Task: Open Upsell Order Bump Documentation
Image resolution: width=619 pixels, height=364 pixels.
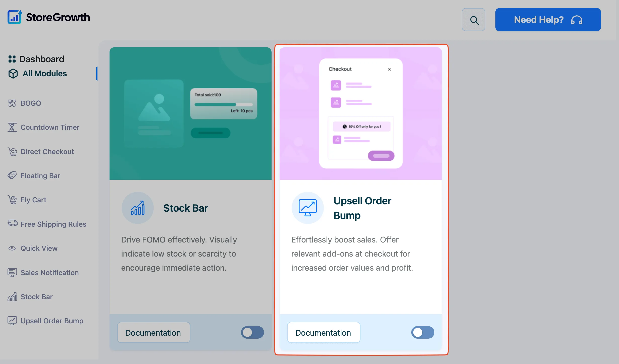Action: 324,333
